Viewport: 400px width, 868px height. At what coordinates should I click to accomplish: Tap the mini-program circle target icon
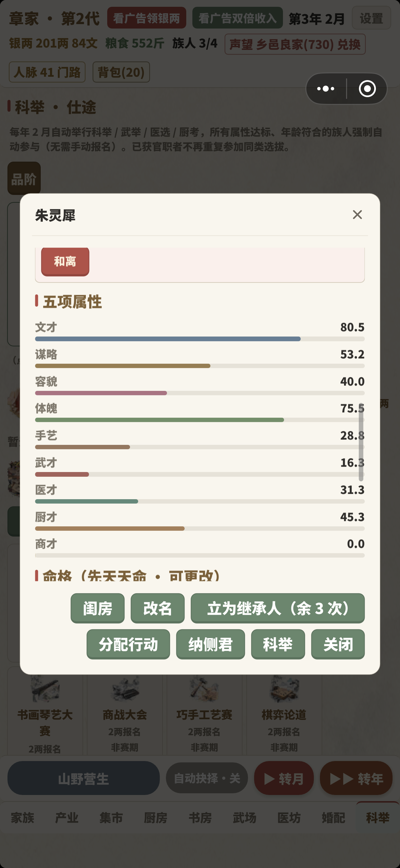point(367,89)
